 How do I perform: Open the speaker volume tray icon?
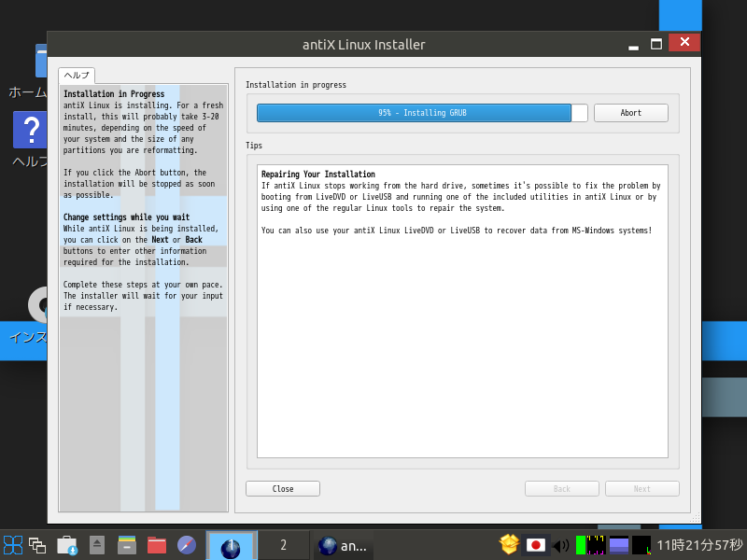coord(561,546)
